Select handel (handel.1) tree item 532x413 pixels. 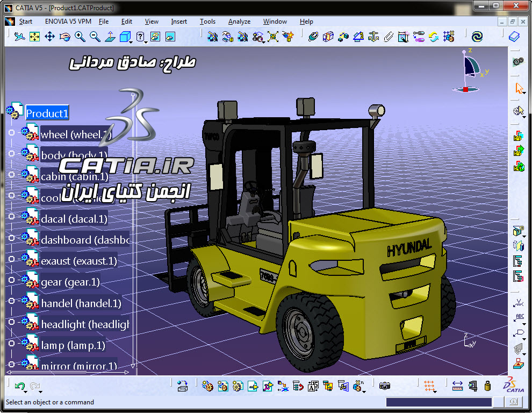(81, 303)
